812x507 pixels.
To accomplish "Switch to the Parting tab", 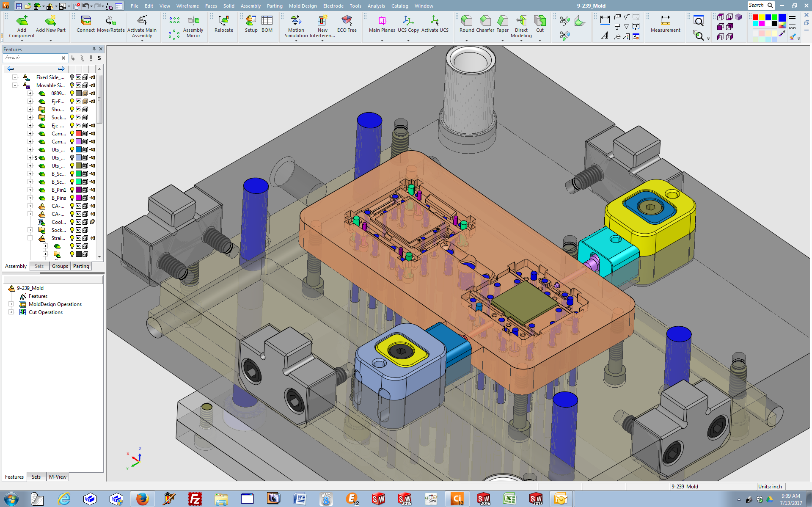I will point(81,266).
